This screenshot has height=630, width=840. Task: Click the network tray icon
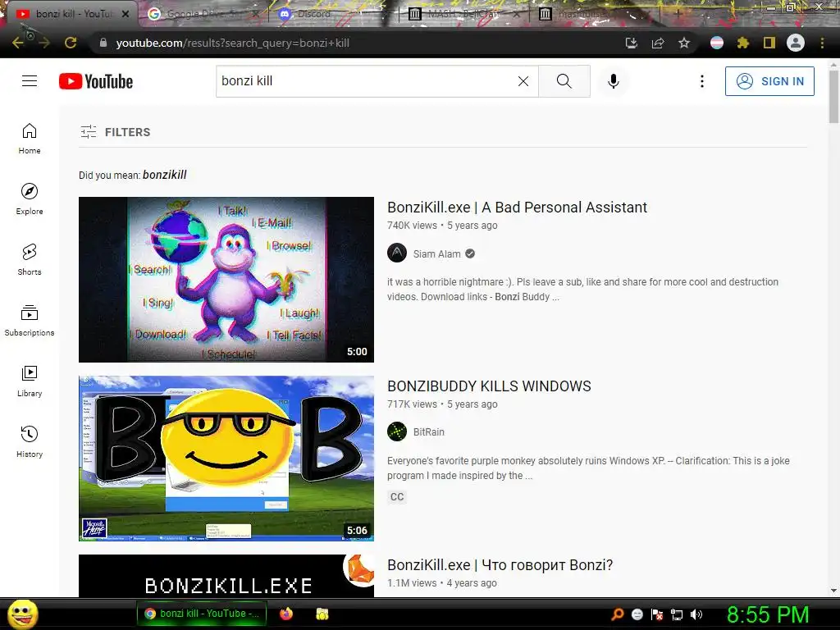click(677, 614)
